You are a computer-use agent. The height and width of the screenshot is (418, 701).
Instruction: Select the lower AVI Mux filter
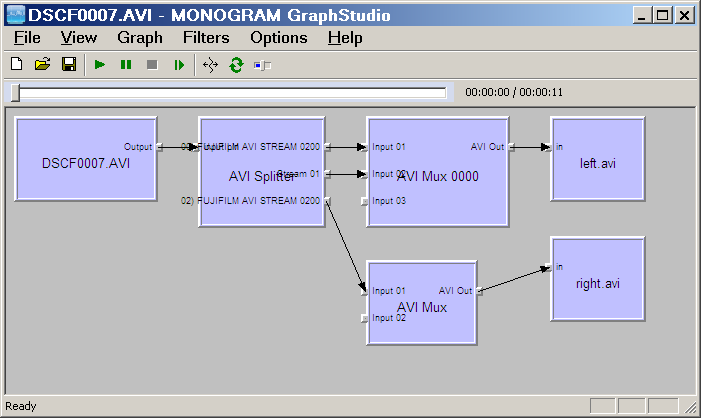422,303
